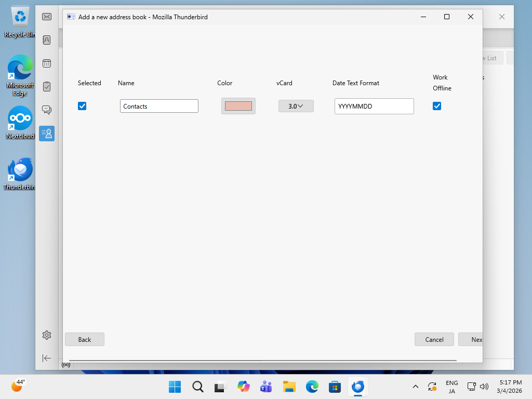Open the sync status tray icon
532x399 pixels.
point(432,387)
